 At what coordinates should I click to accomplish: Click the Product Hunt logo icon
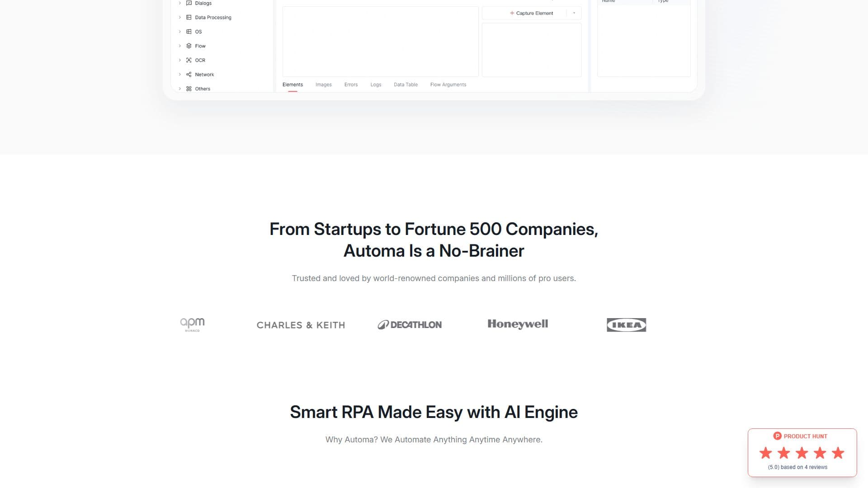point(778,436)
